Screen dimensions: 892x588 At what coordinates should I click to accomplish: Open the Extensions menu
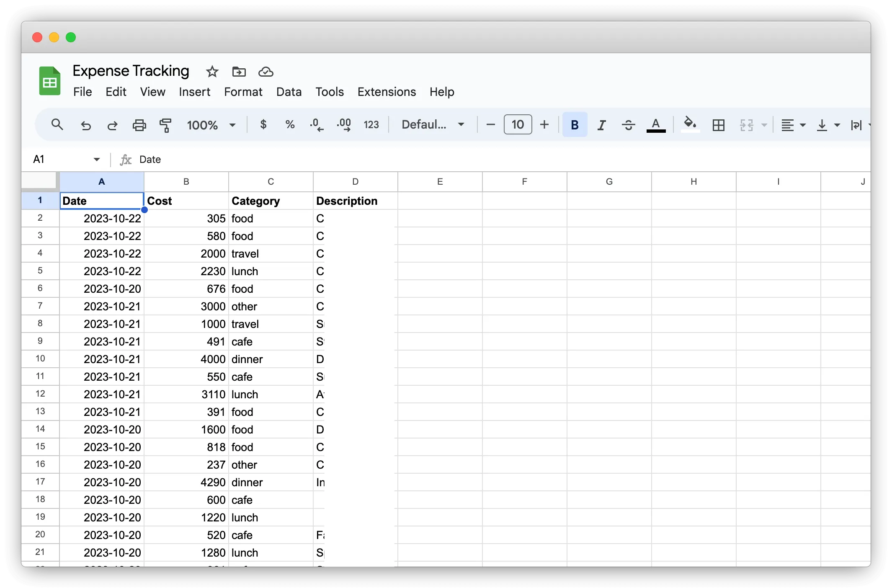[387, 92]
